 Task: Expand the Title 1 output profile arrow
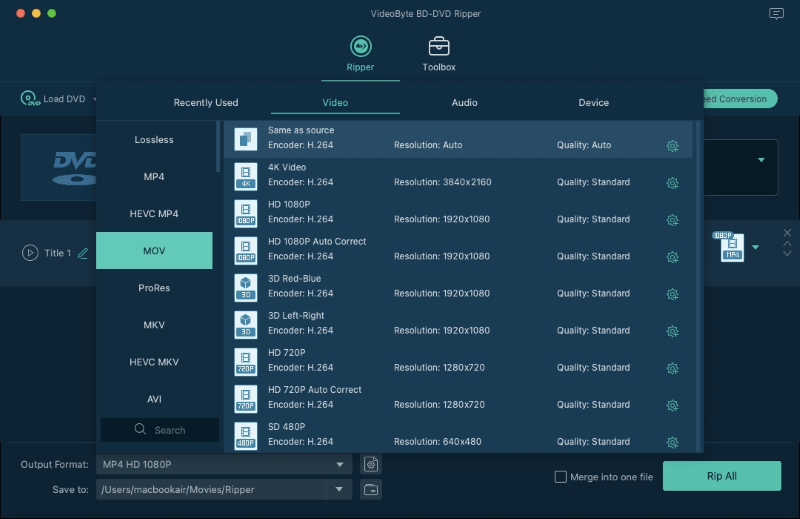pyautogui.click(x=756, y=248)
